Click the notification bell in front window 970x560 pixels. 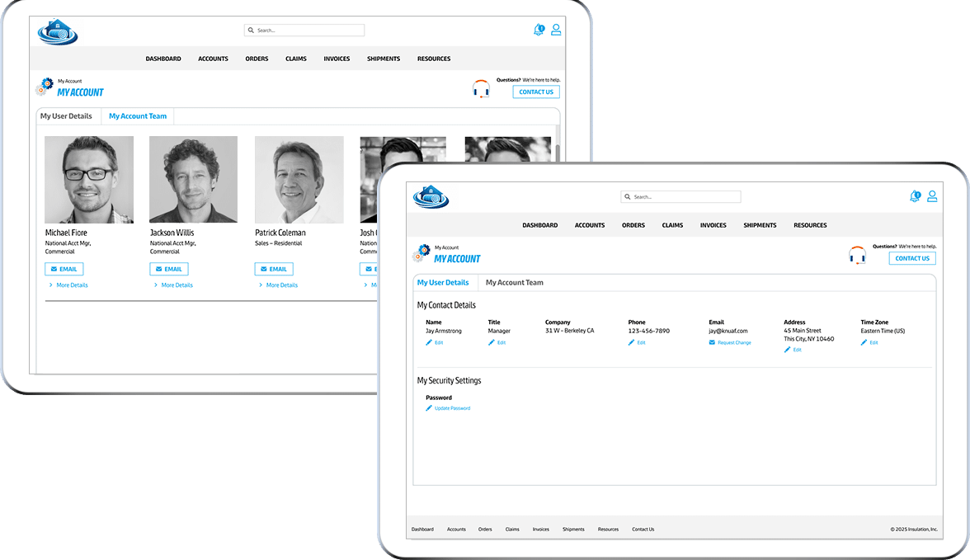(x=915, y=196)
